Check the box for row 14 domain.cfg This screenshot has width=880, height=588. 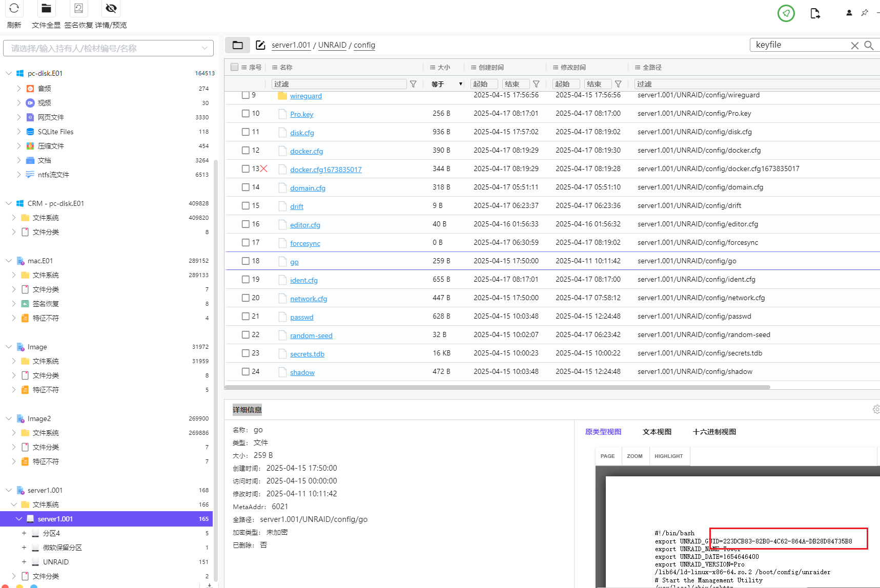[245, 187]
